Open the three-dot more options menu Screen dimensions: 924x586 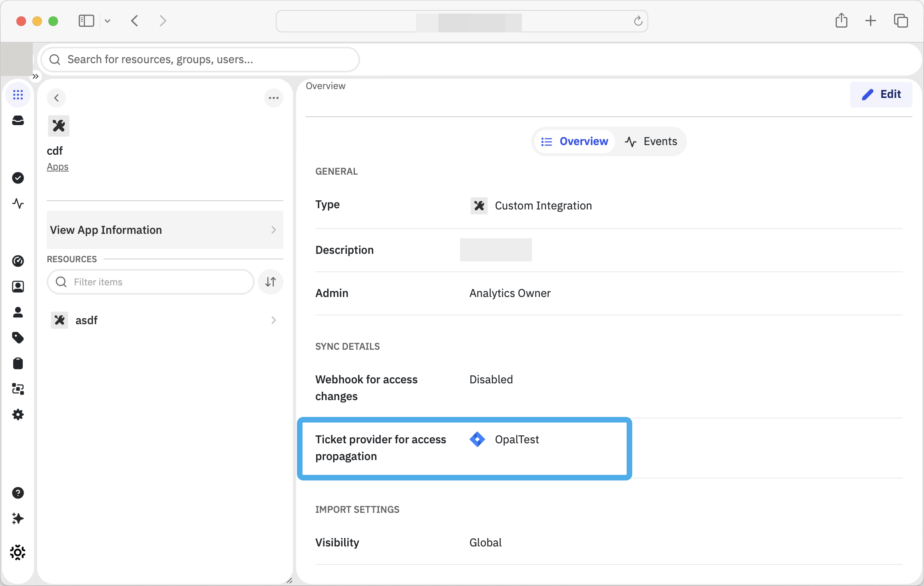pos(274,98)
